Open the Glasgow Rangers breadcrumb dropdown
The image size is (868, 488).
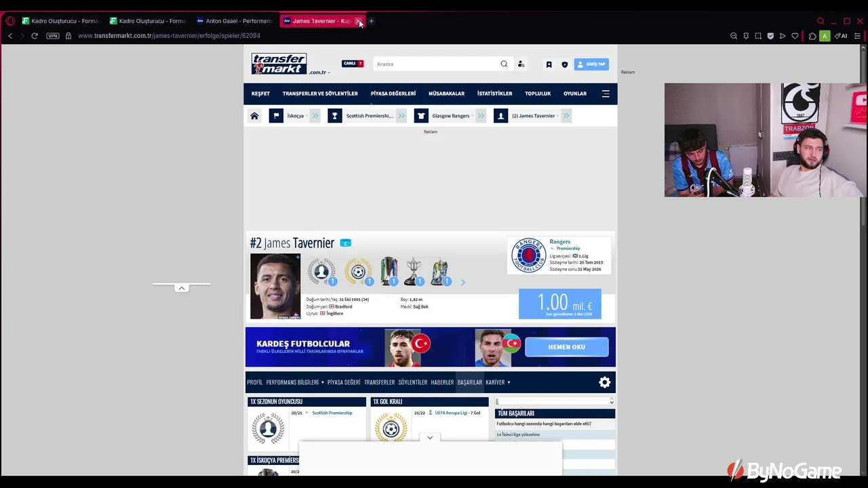452,116
